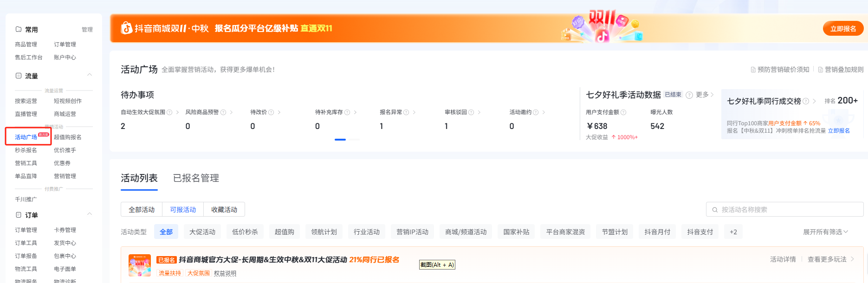Click the help icon beside 活动邀约
This screenshot has width=868, height=283.
click(536, 112)
